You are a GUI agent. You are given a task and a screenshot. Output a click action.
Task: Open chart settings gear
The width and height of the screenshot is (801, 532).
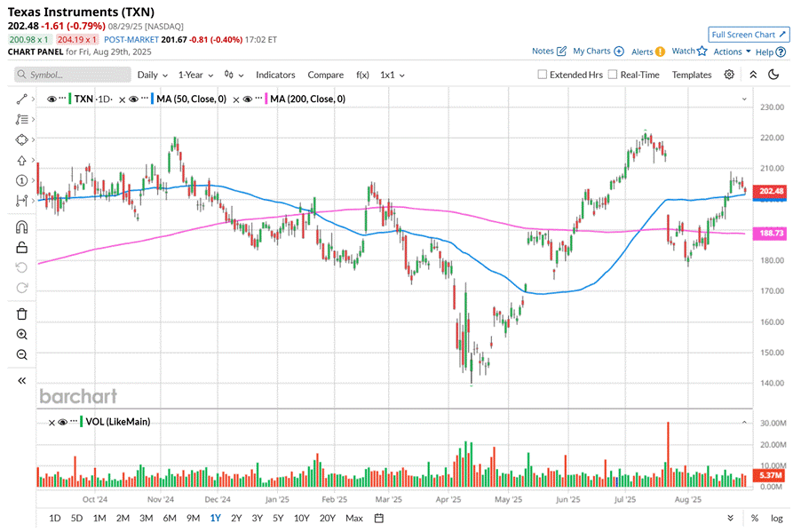pyautogui.click(x=729, y=75)
